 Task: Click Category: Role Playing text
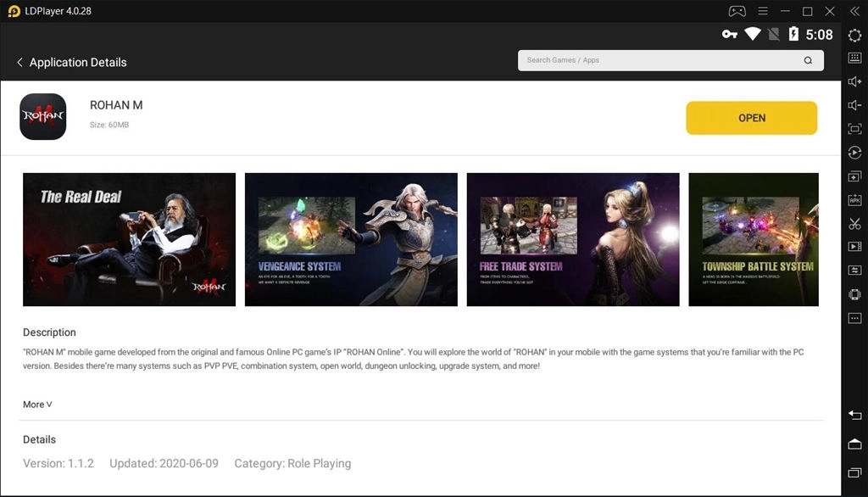tap(292, 463)
